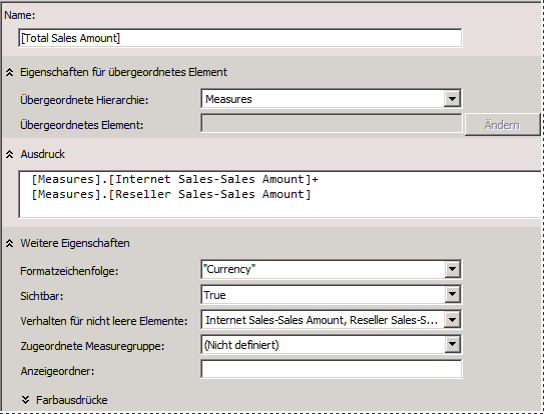Click the Measures hierarchy value
This screenshot has width=544, height=414.
(x=229, y=99)
